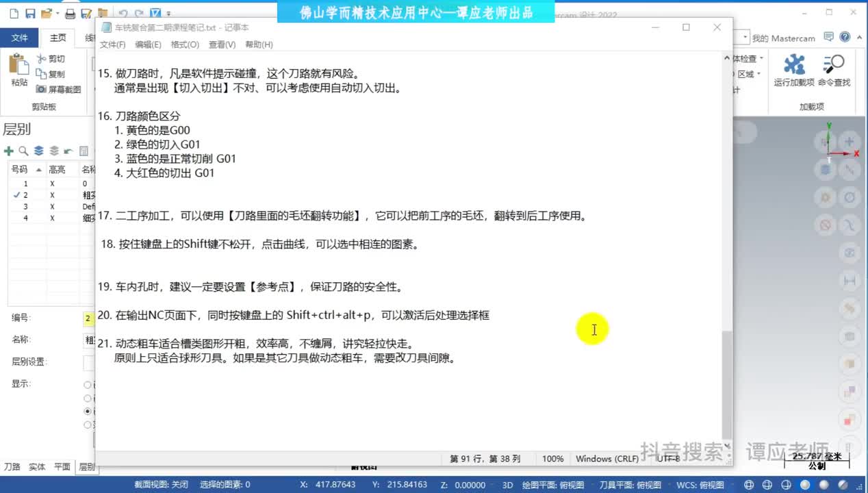Screen dimensions: 868x493
Task: Click the reset arrow icon in 层别 toolbar
Action: point(68,151)
